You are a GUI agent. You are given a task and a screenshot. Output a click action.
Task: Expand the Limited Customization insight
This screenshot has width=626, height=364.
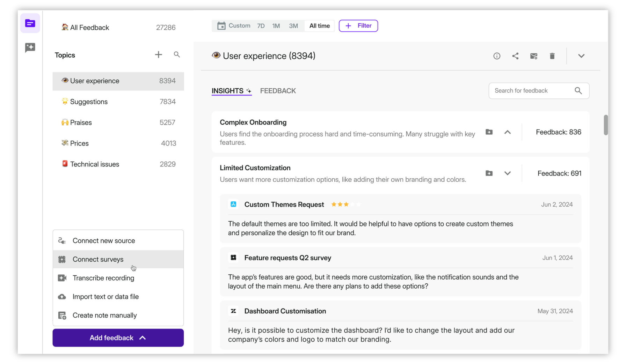(x=508, y=173)
